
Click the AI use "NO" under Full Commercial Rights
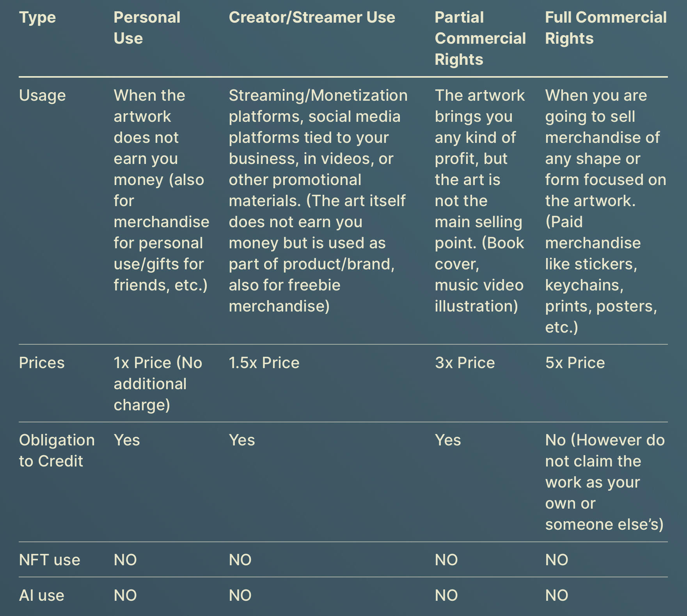click(557, 596)
